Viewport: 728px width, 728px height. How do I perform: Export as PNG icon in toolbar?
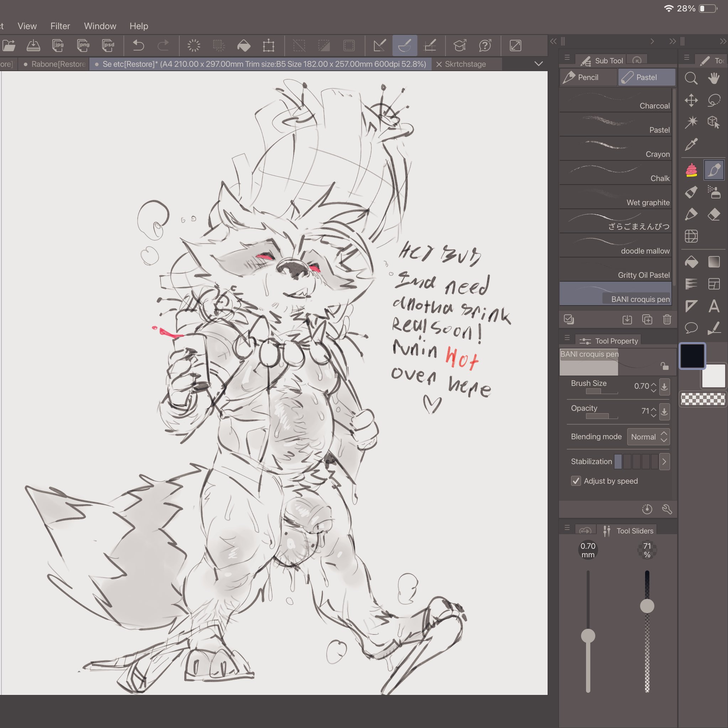click(x=83, y=46)
